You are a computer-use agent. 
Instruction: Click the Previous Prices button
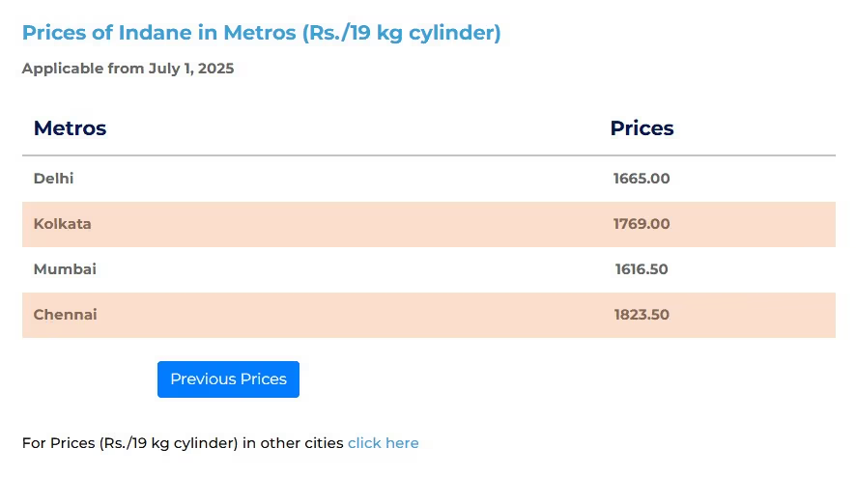coord(228,379)
